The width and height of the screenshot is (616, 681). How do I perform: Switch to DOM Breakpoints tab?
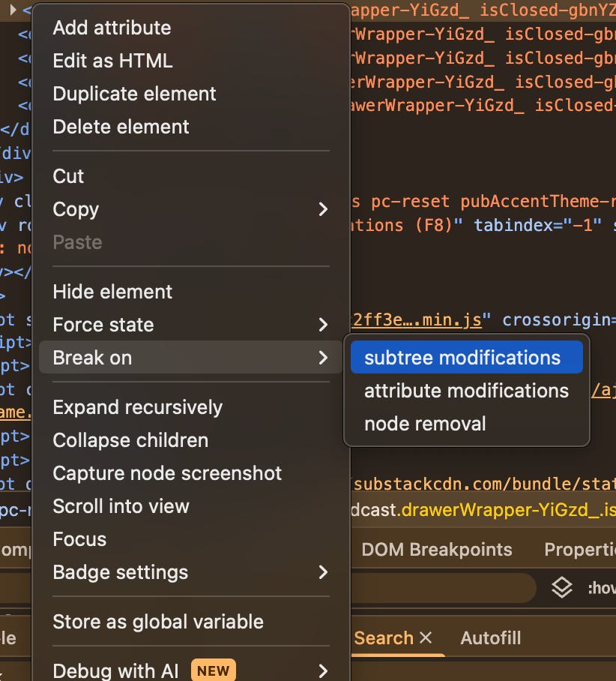click(437, 550)
